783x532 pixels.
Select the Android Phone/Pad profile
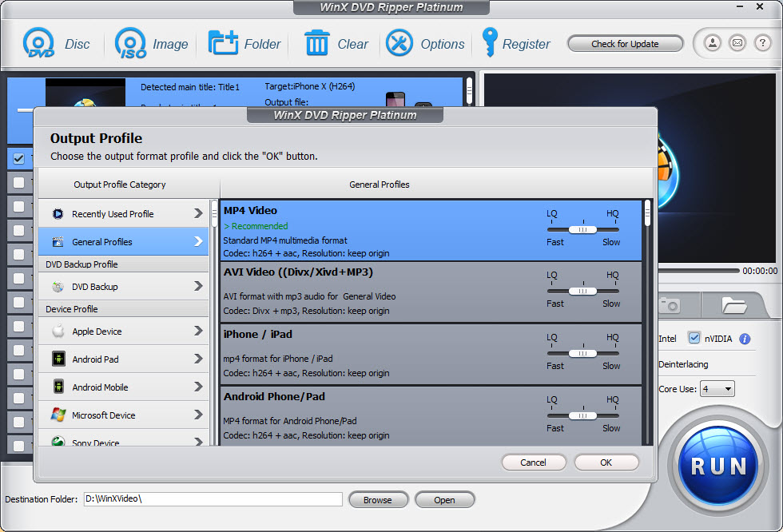[x=431, y=416]
